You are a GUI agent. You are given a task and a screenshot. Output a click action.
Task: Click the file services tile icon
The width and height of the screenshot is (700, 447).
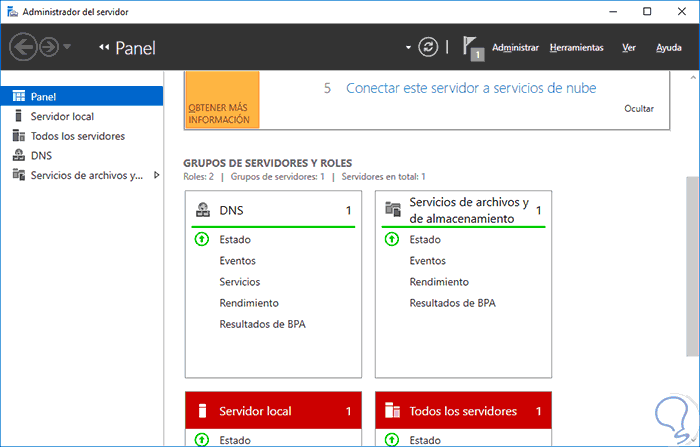(x=393, y=210)
